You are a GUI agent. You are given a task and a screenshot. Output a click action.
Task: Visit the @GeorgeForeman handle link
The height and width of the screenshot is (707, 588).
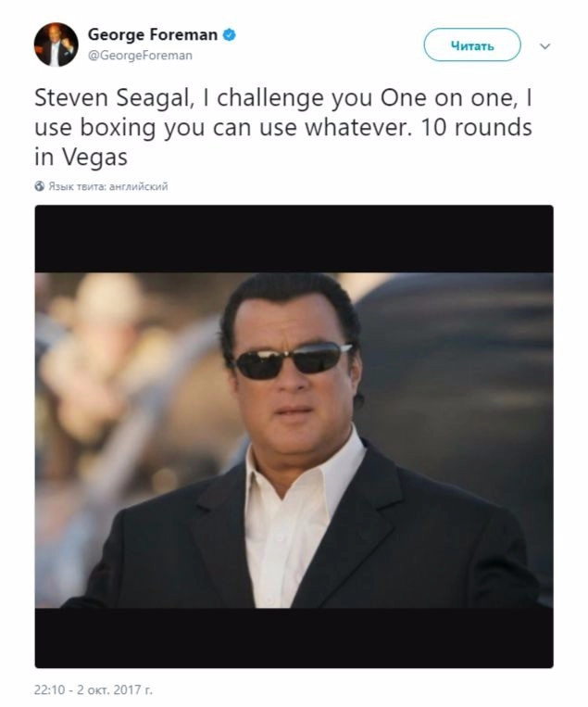[x=140, y=56]
